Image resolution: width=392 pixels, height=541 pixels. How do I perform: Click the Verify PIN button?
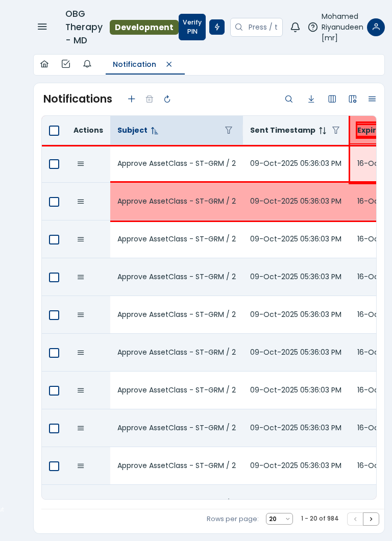point(192,27)
